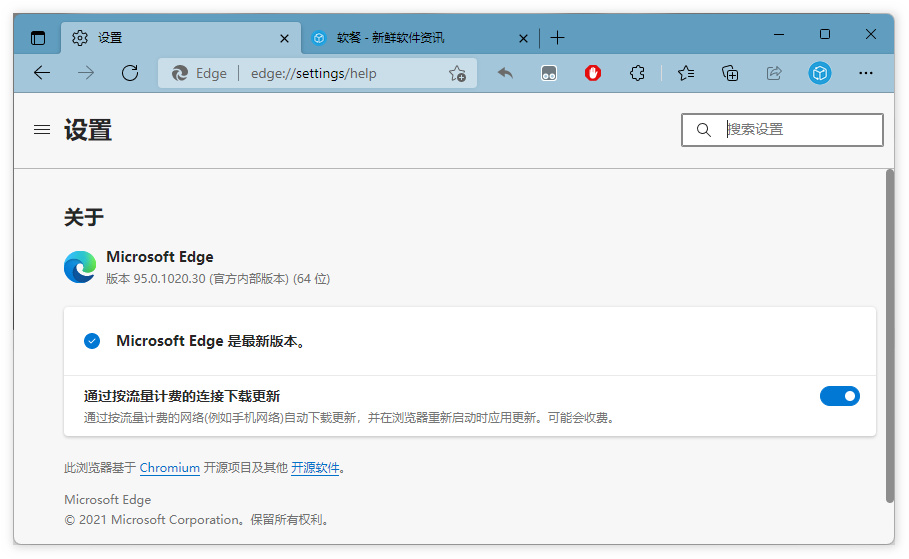Viewport: 909px width, 559px height.
Task: Add this page to favorites star
Action: click(457, 74)
